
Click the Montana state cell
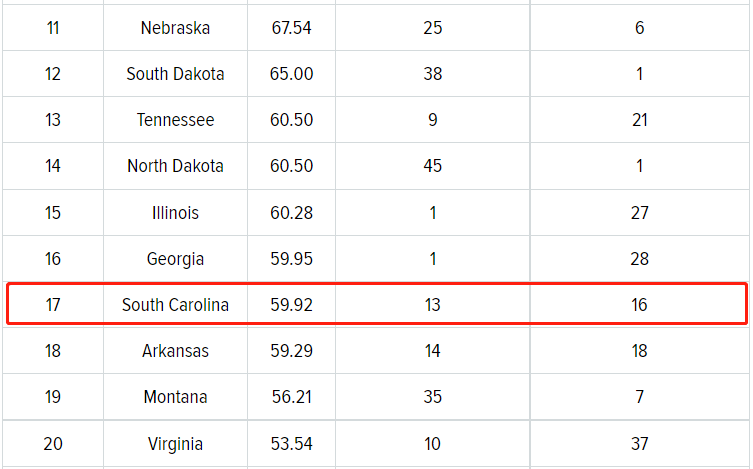pos(175,397)
